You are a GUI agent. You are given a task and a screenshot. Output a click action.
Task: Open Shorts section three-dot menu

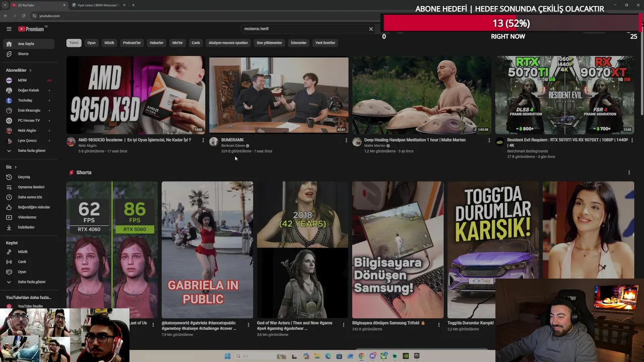point(629,172)
